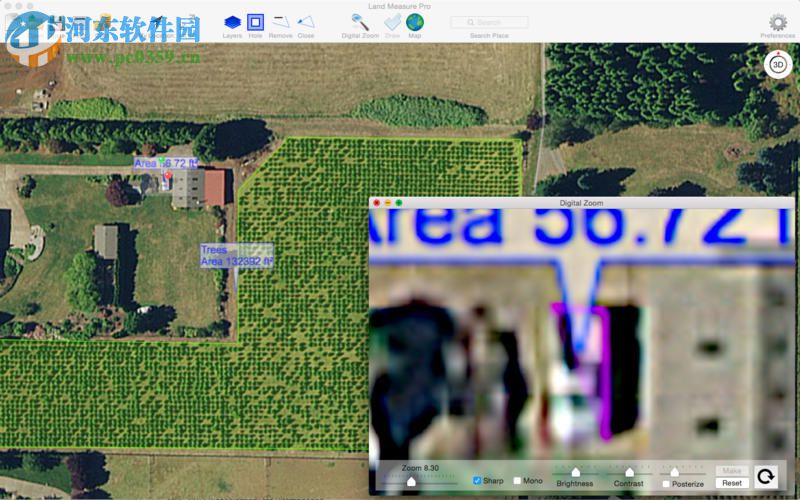Click the rotate arrow in Digital Zoom
Screen dimensions: 800x500
pyautogui.click(x=765, y=477)
